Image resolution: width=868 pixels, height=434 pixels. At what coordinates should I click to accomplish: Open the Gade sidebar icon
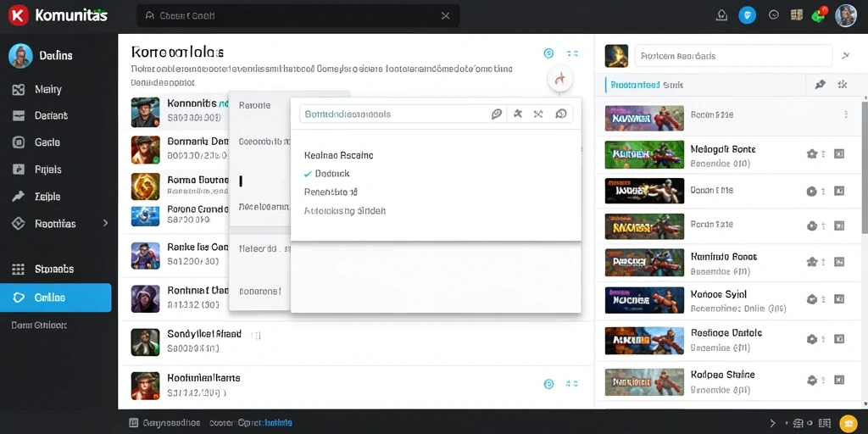tap(19, 142)
